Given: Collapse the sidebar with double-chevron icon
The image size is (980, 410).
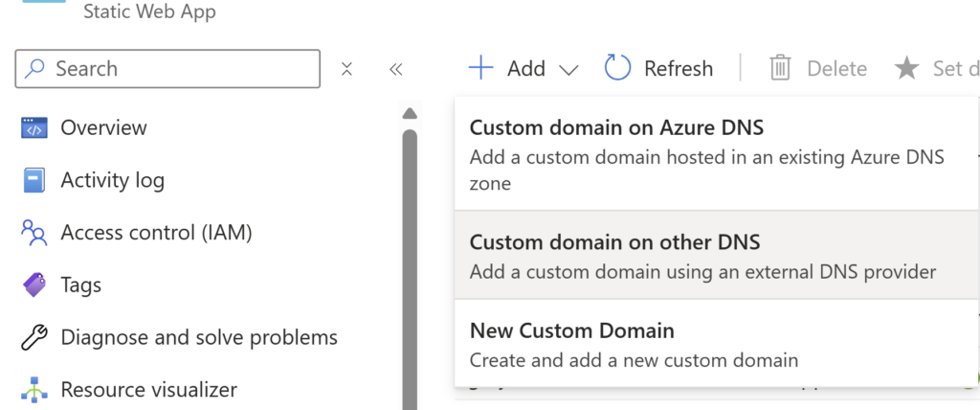Looking at the screenshot, I should [x=395, y=69].
